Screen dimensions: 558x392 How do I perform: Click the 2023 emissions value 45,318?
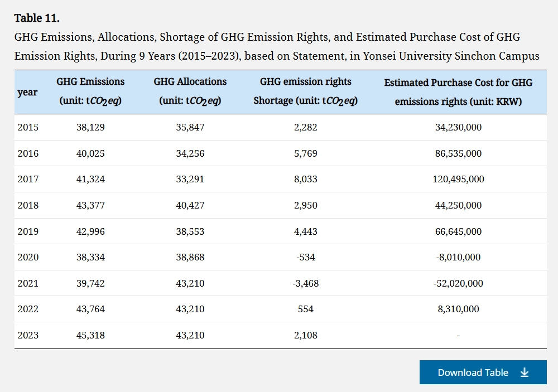tap(90, 335)
